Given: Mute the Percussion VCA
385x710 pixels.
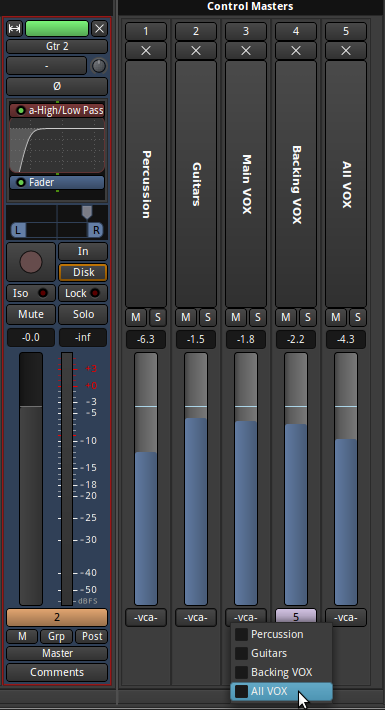Looking at the screenshot, I should tap(135, 317).
